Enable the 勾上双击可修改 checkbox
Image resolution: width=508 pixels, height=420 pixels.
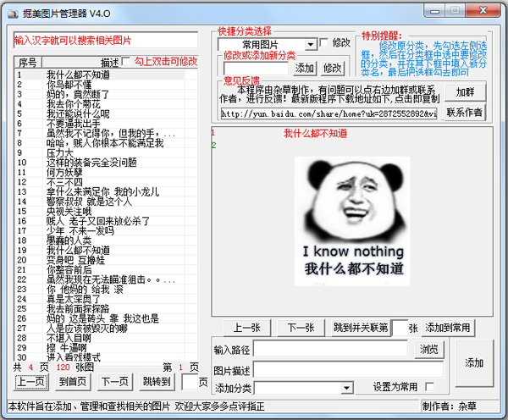click(x=125, y=61)
